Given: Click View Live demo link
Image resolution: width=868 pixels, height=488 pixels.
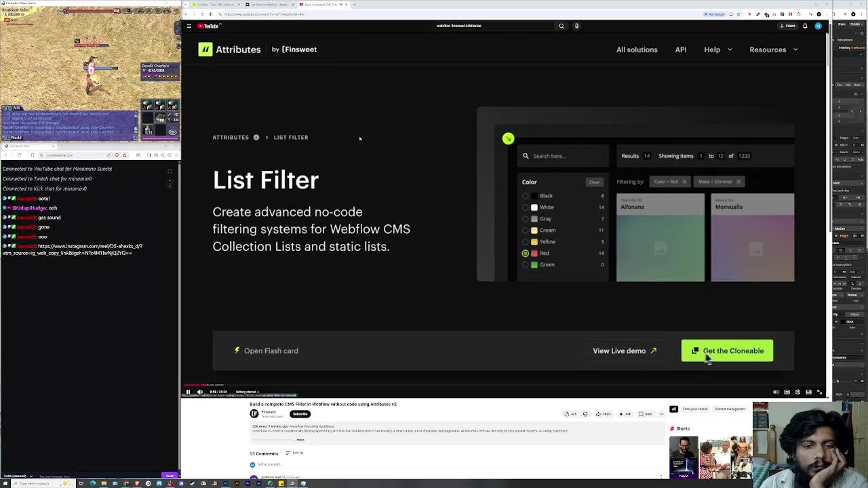Looking at the screenshot, I should pos(625,351).
